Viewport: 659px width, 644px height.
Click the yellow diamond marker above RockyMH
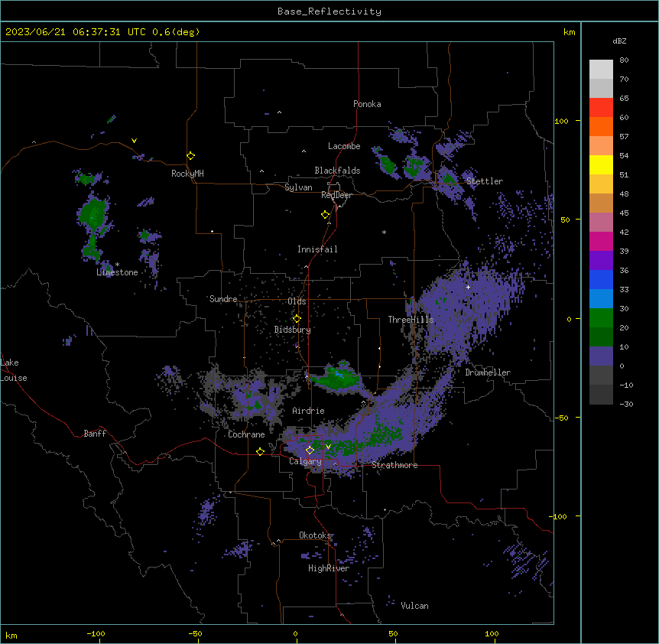point(191,156)
